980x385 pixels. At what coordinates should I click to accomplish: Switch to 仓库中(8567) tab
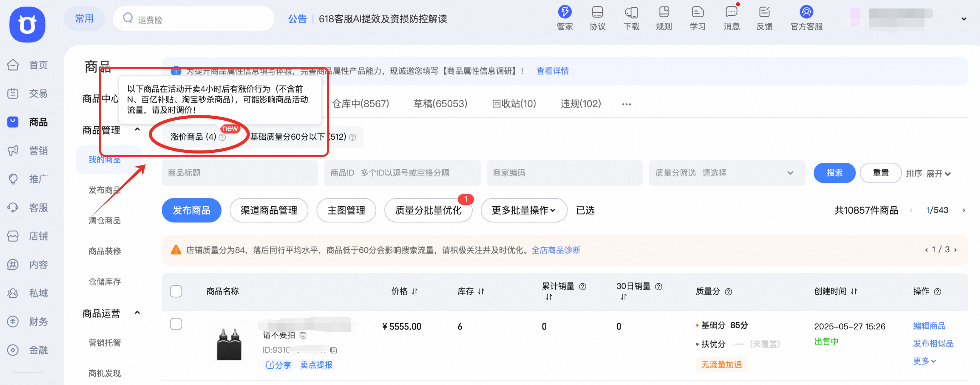(x=360, y=104)
